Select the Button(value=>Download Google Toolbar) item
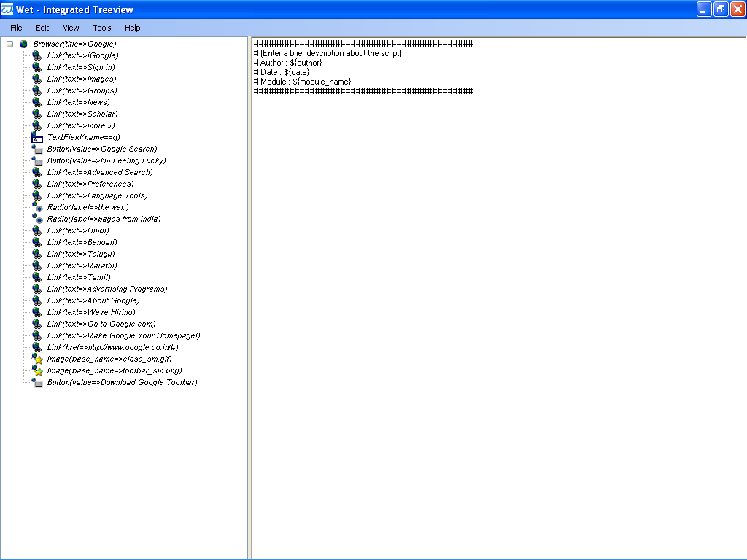 [x=123, y=382]
